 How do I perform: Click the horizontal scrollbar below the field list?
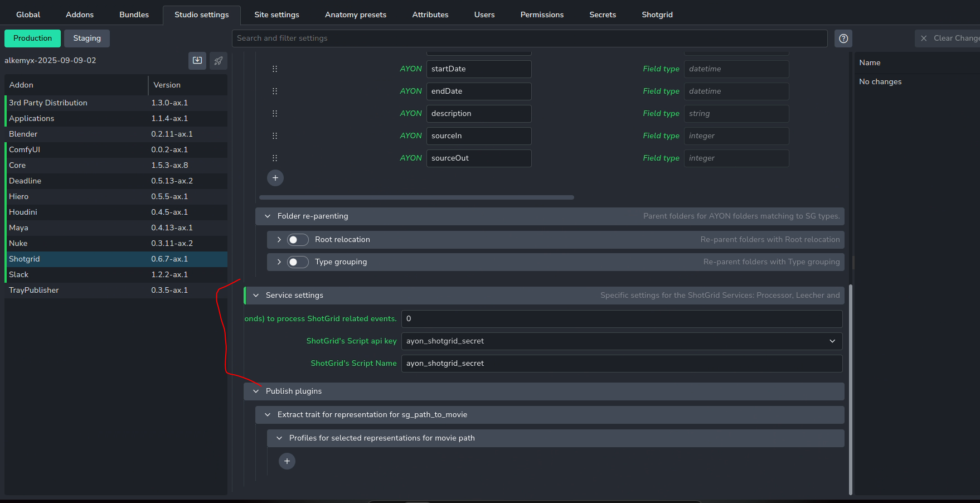click(x=416, y=197)
